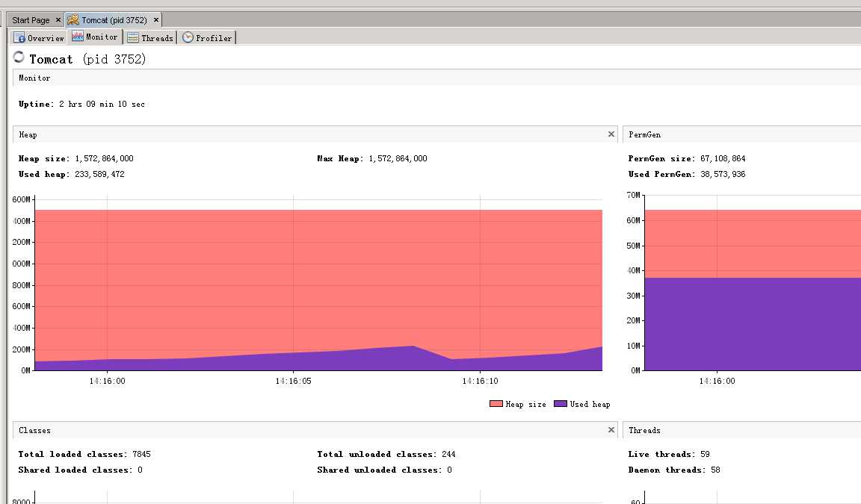The width and height of the screenshot is (861, 504).
Task: Click the Used heap value 233,589,472
Action: pos(99,175)
